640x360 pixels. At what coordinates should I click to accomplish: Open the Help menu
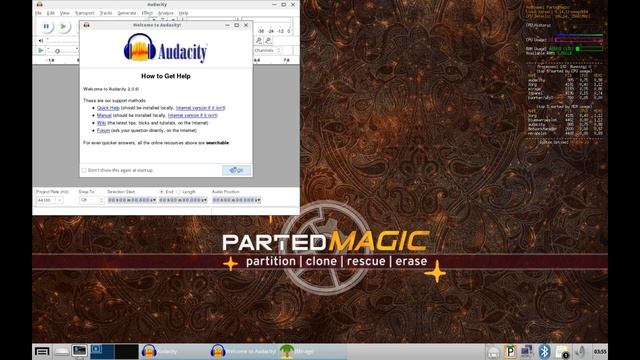(x=184, y=13)
